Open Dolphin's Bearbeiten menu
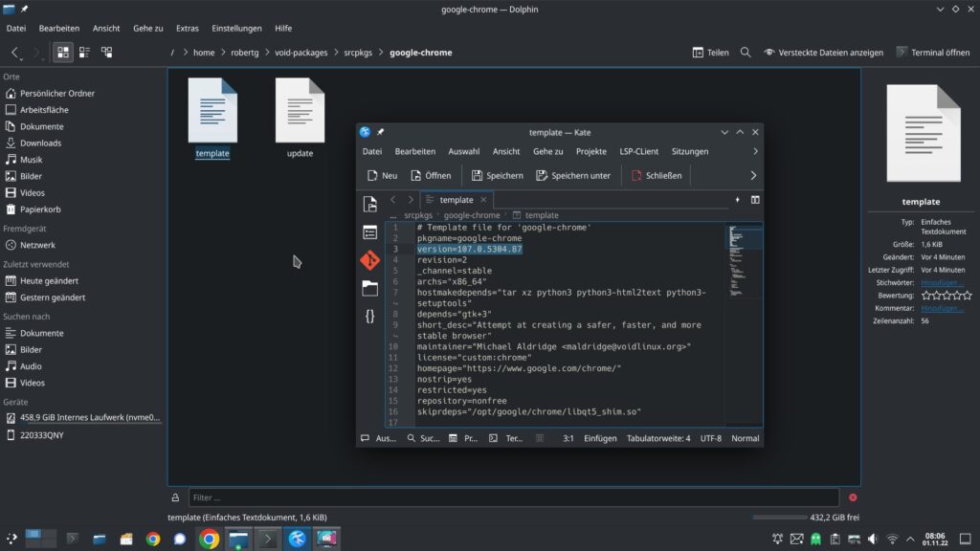 point(58,28)
